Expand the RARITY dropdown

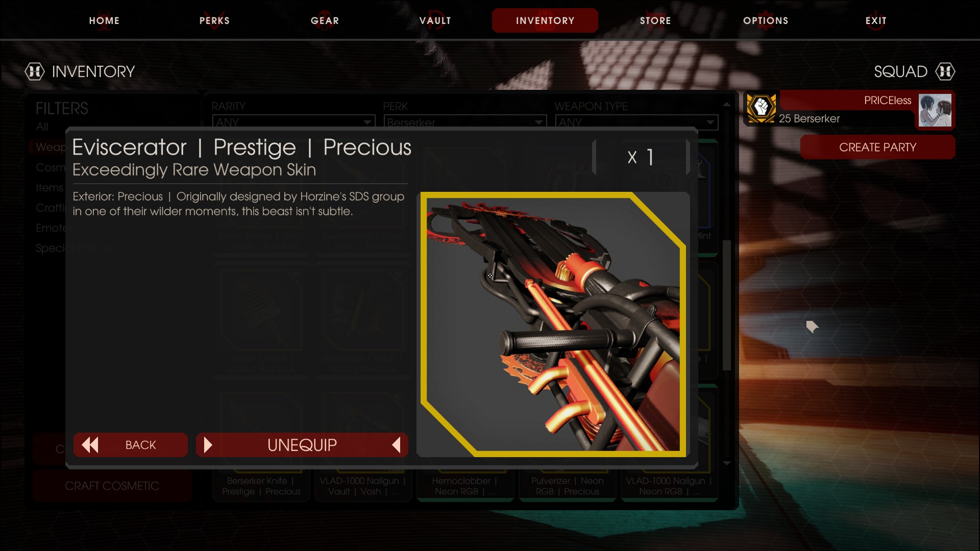coord(294,122)
